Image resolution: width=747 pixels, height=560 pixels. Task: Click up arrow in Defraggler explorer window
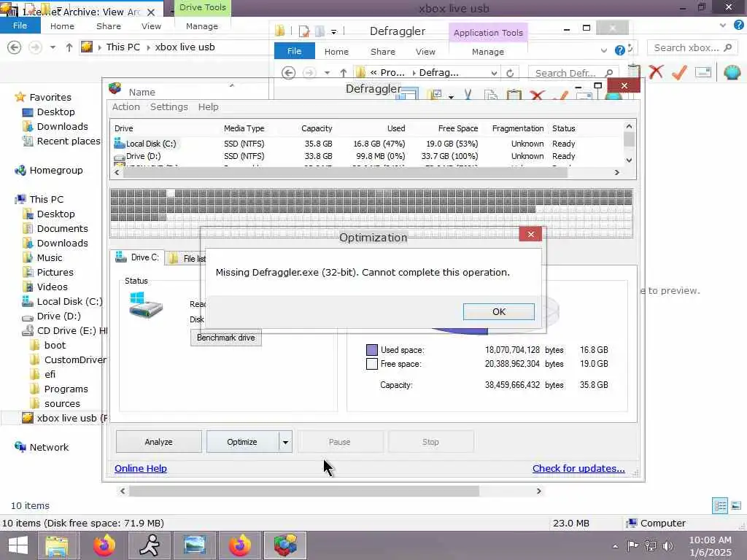(x=343, y=73)
